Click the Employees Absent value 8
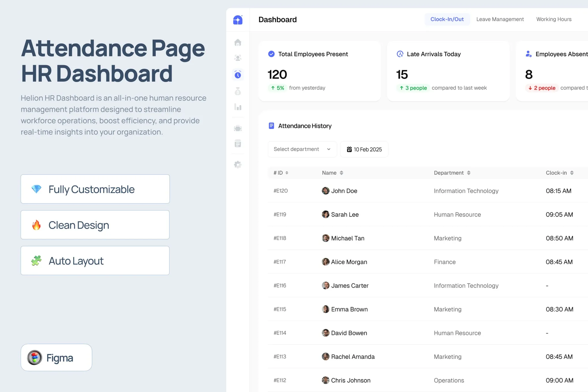Image resolution: width=588 pixels, height=392 pixels. coord(529,74)
